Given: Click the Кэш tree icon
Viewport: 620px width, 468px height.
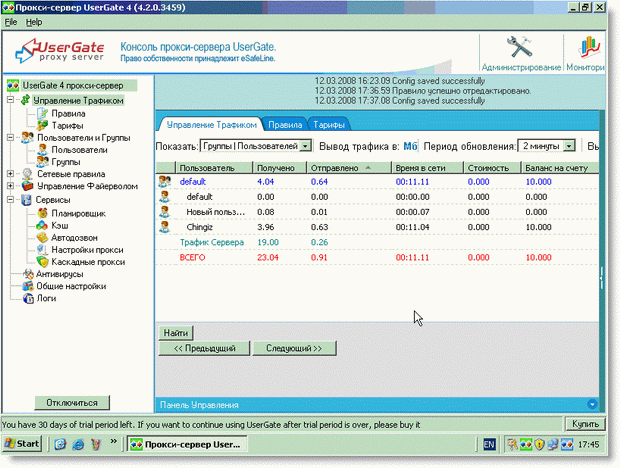Looking at the screenshot, I should point(42,225).
